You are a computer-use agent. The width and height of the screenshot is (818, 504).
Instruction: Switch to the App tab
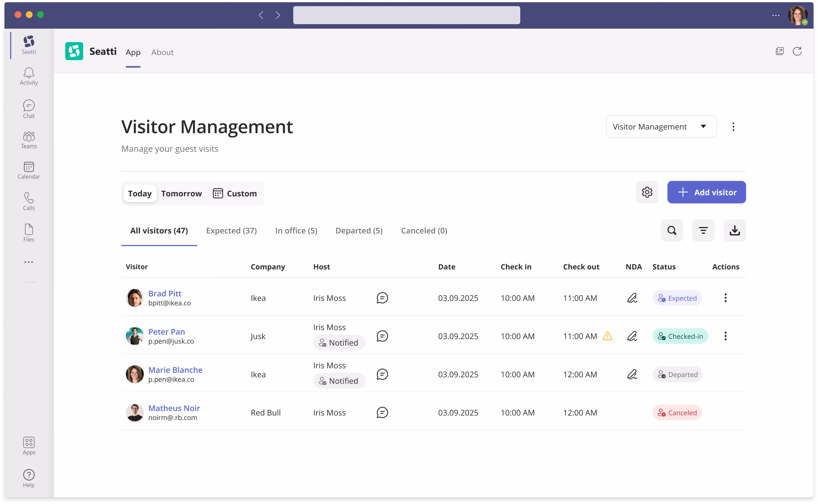coord(133,52)
